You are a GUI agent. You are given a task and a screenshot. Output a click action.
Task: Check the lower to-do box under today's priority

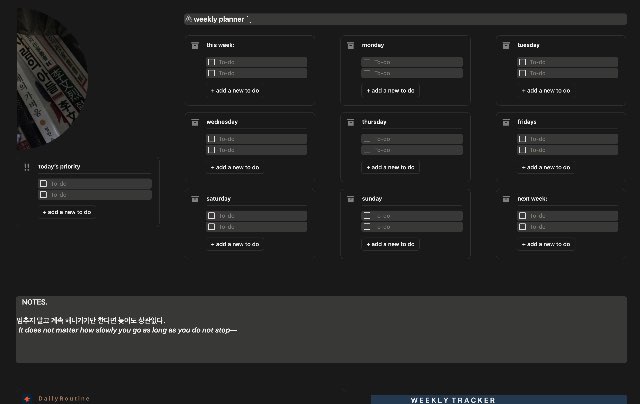[43, 195]
